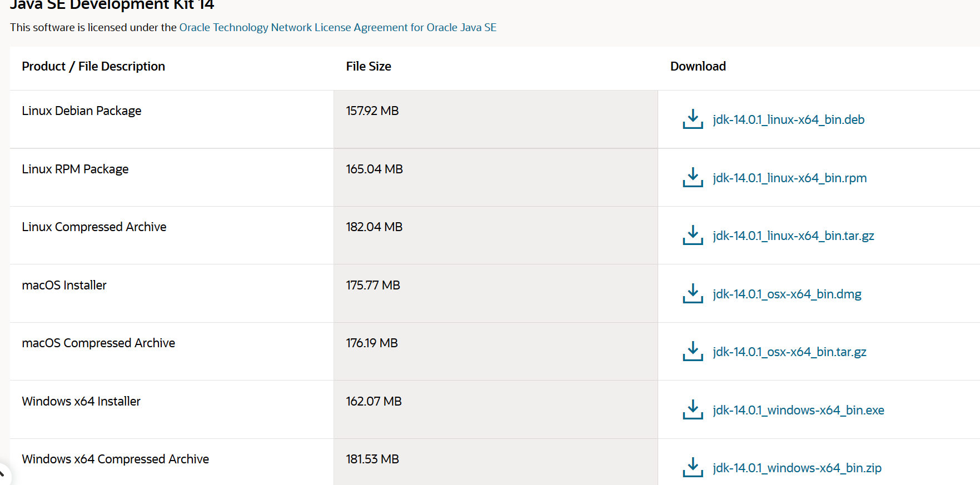
Task: Click the 157.92 MB file size cell
Action: [x=495, y=119]
